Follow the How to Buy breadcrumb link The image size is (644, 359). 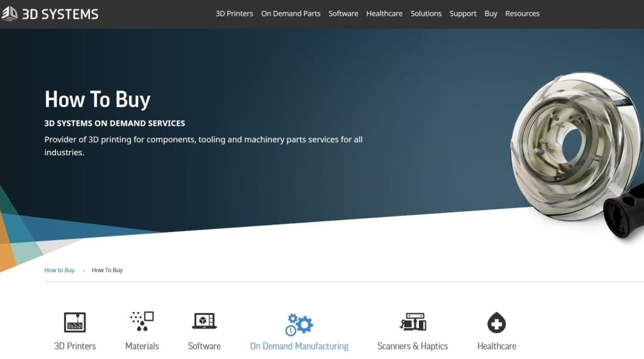(59, 270)
